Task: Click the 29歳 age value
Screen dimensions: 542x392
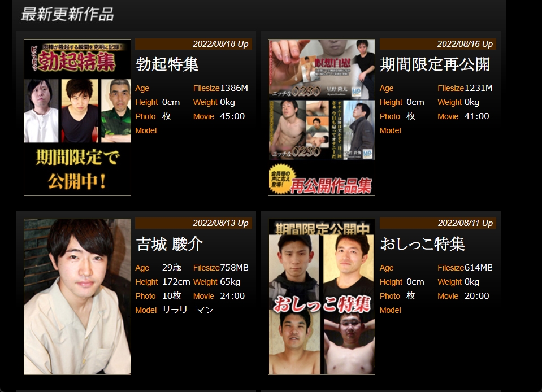Action: 171,268
